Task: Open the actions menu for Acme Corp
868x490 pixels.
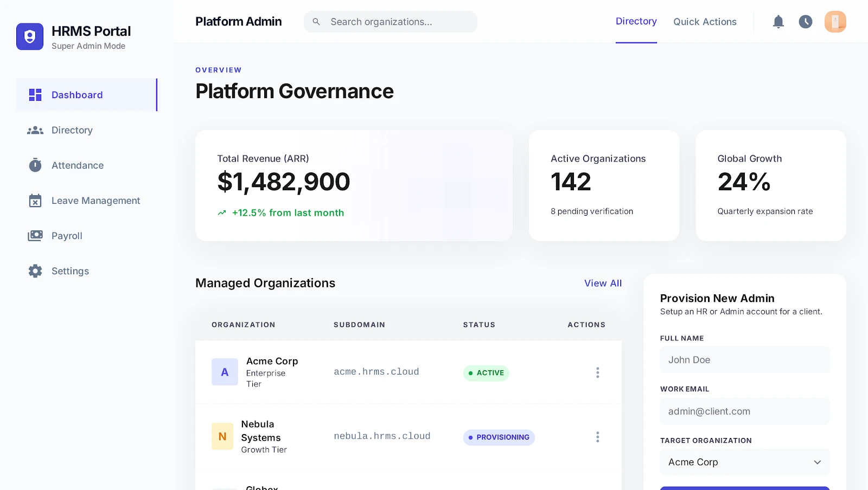Action: tap(597, 372)
